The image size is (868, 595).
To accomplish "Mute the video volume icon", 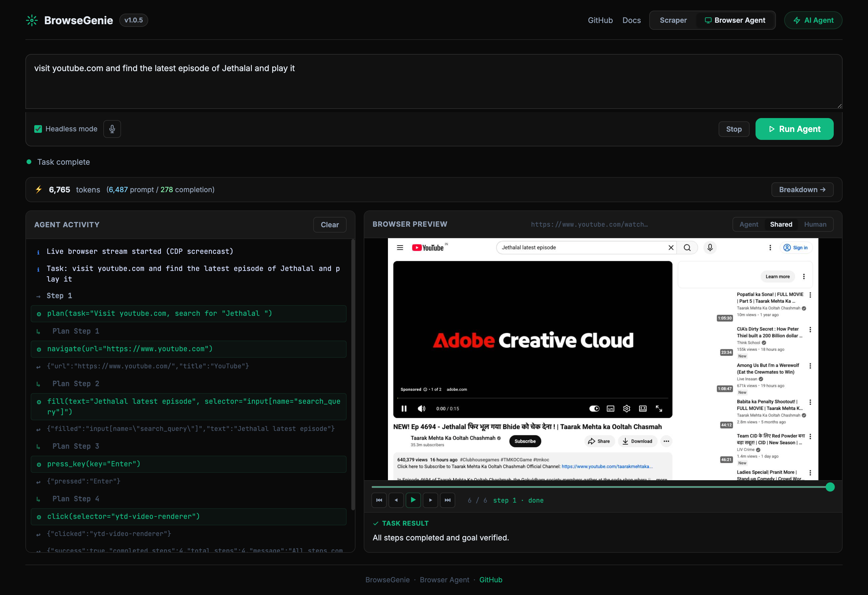I will point(421,408).
